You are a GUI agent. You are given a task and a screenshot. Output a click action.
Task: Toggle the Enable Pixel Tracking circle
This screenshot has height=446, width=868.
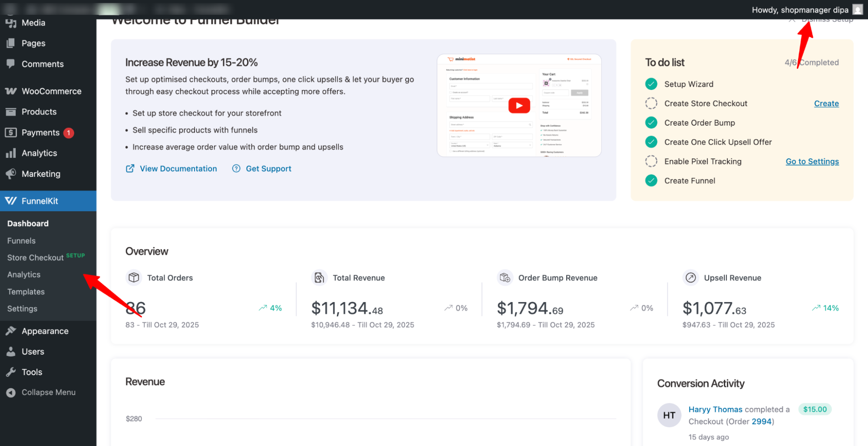point(651,161)
